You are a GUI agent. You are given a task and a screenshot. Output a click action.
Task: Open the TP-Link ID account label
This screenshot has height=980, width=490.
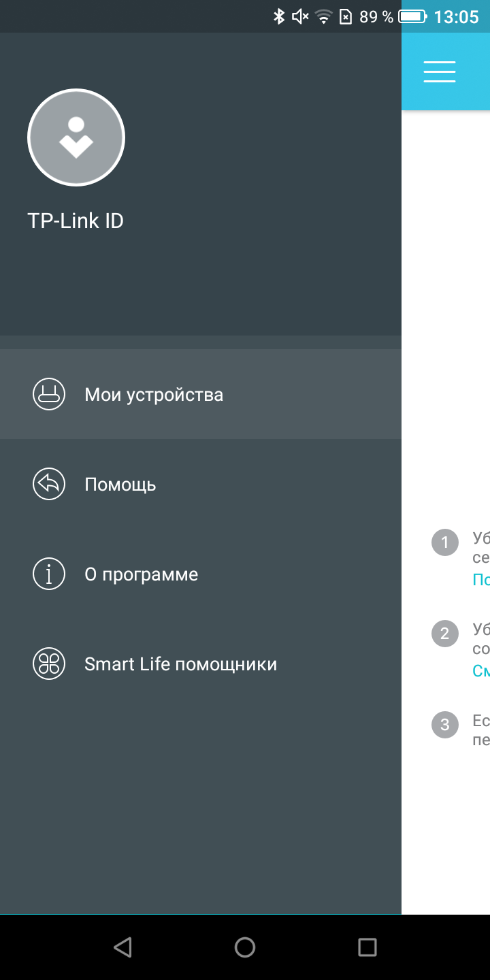pyautogui.click(x=76, y=221)
